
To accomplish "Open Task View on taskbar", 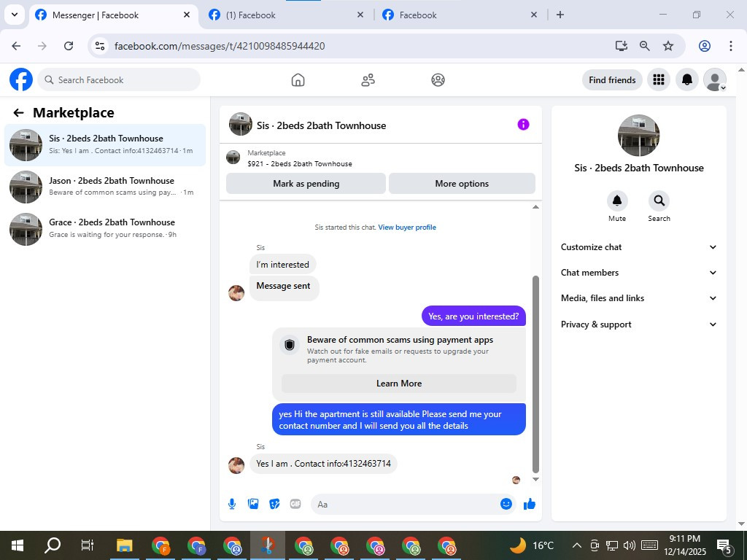I will click(88, 545).
